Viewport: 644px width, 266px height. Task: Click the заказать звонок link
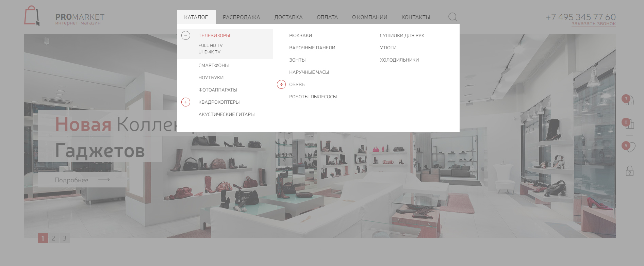[593, 24]
